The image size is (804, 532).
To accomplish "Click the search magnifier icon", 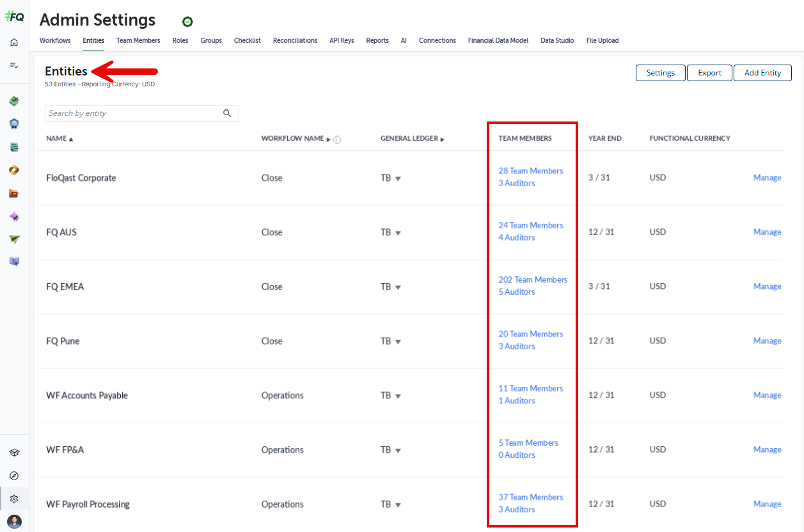I will [x=227, y=113].
